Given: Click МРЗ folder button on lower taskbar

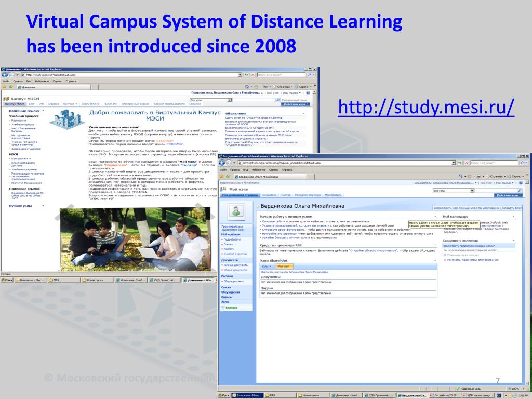Looking at the screenshot, I should point(280,395).
